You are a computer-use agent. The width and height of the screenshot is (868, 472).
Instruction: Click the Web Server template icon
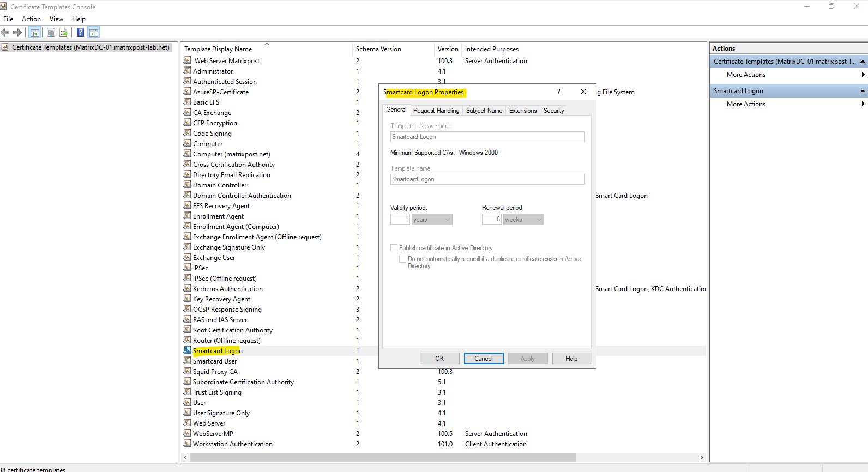188,423
